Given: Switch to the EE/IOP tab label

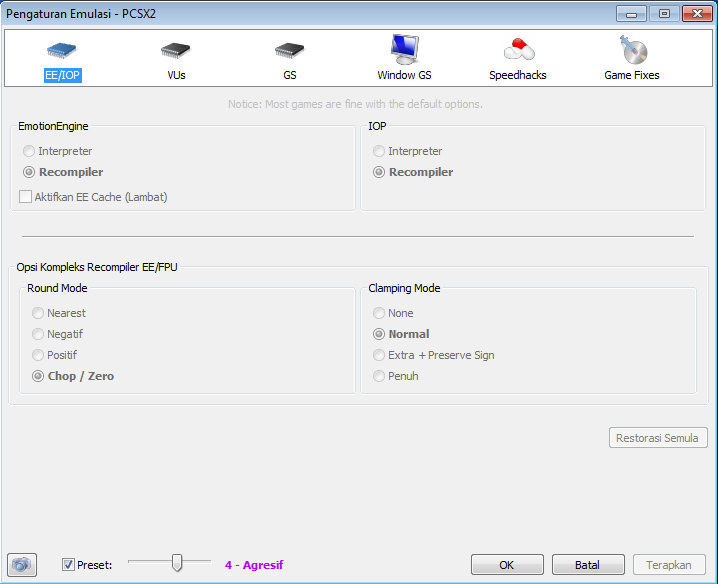Looking at the screenshot, I should [x=63, y=75].
